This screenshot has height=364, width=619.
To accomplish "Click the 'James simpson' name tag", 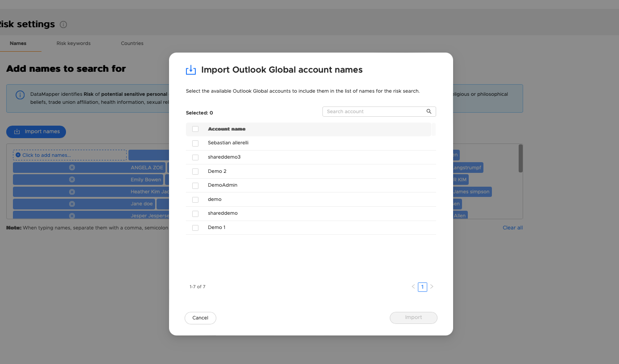I will 471,192.
